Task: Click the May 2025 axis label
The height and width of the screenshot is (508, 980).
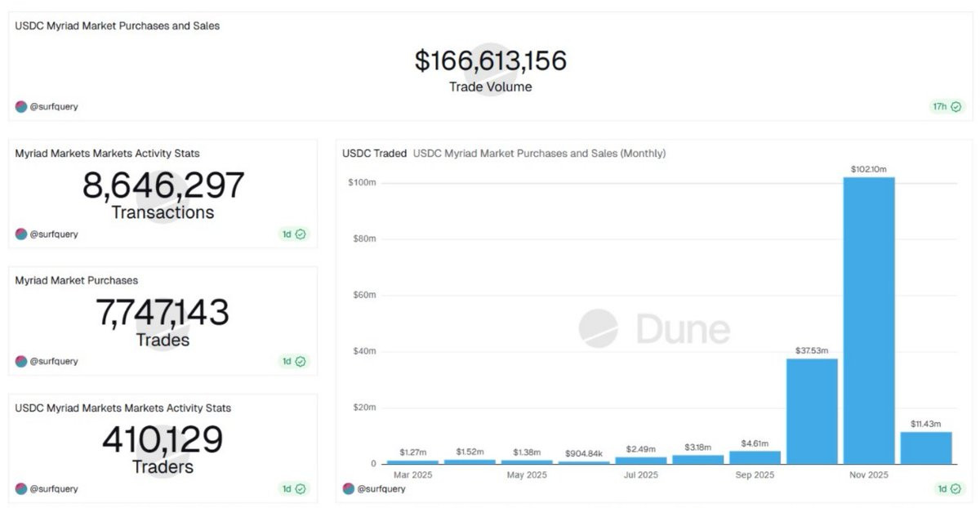Action: (526, 475)
